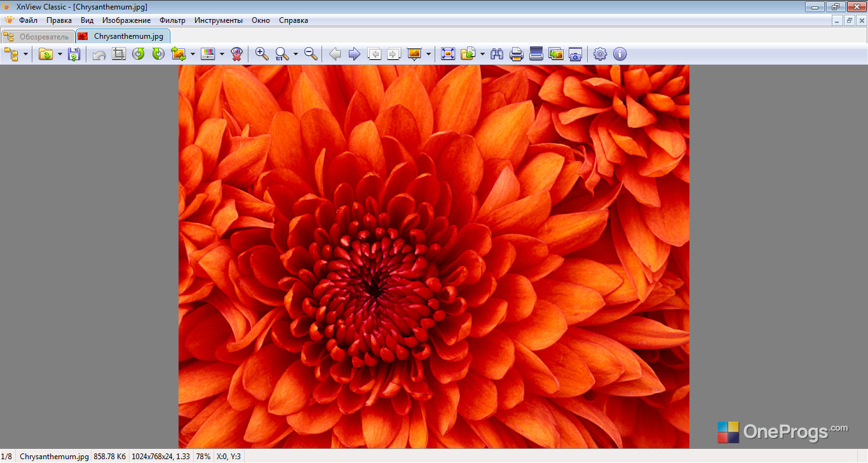Expand the browser tree dropdown arrow

click(25, 54)
